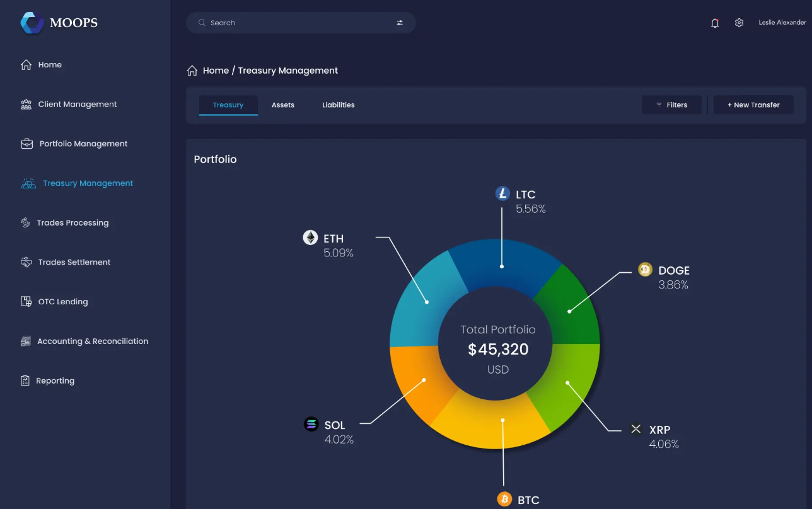Select the Accounting & Reconciliation icon
The height and width of the screenshot is (509, 812).
(26, 341)
